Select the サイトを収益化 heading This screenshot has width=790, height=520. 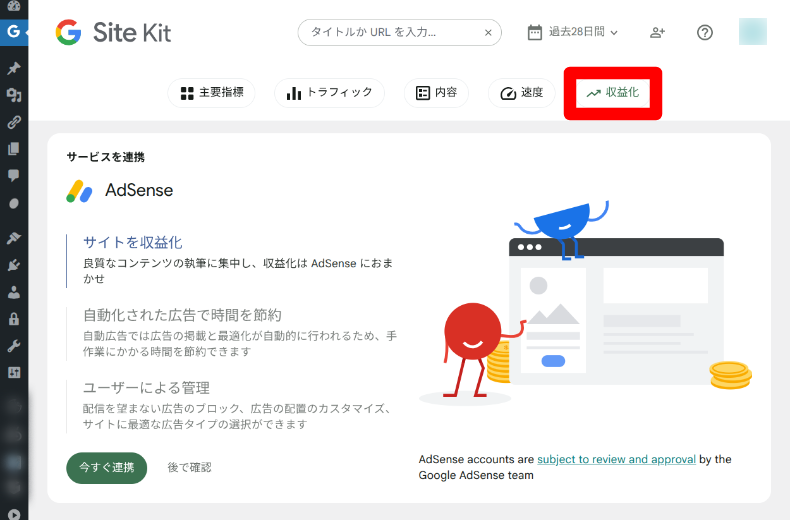pos(133,242)
